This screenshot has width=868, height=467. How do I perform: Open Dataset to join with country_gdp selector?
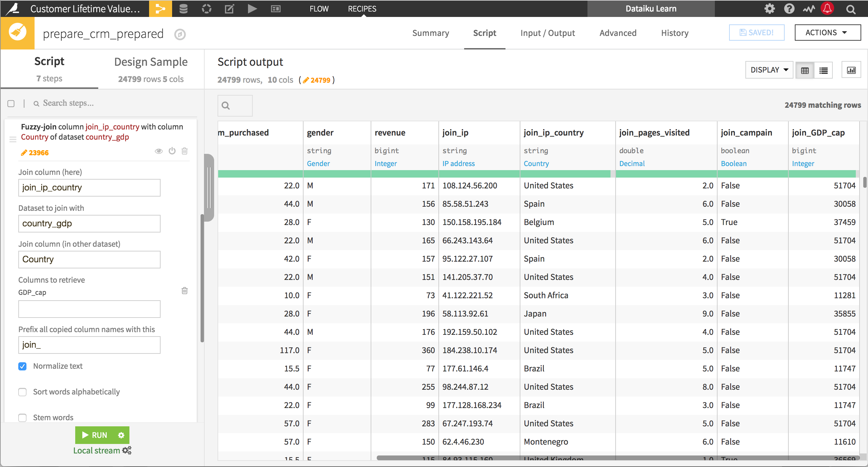point(89,224)
